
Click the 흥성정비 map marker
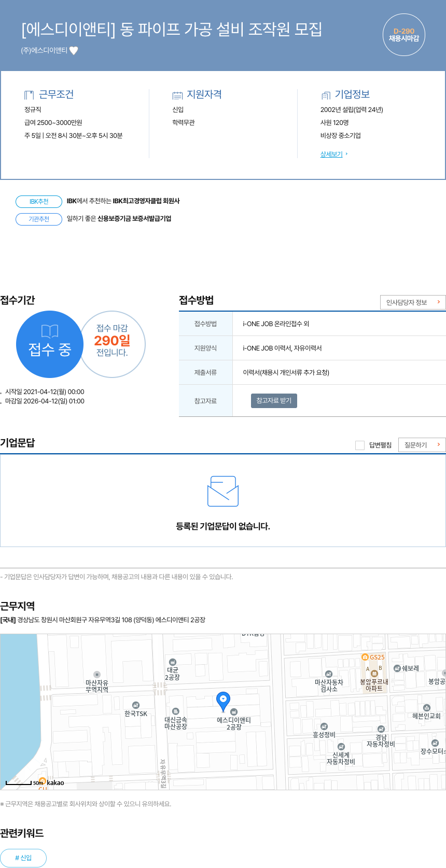pyautogui.click(x=324, y=726)
